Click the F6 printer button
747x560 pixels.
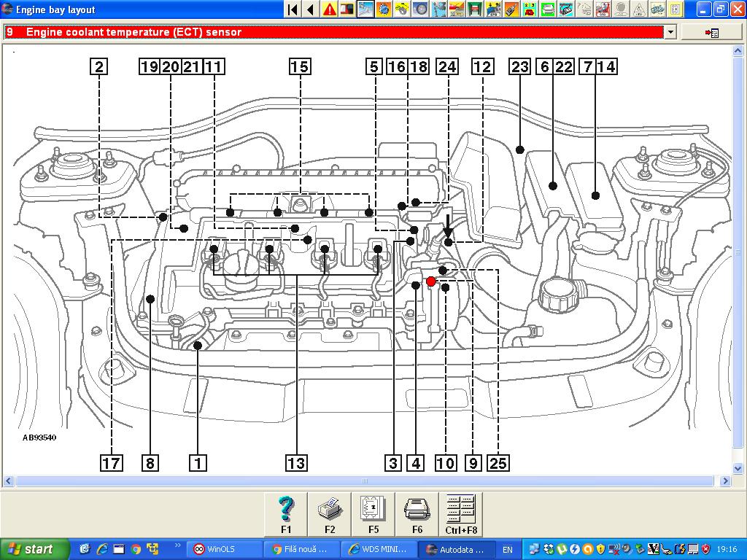pos(417,514)
